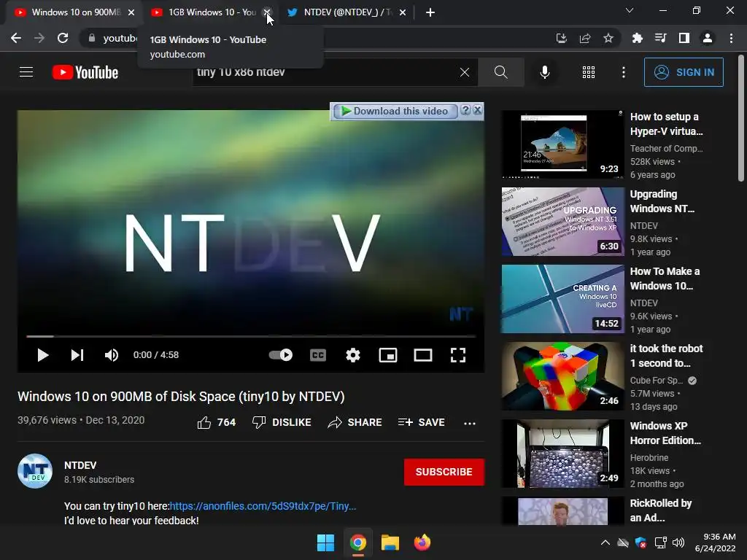Open Chrome extensions puzzle menu
747x560 pixels.
637,38
